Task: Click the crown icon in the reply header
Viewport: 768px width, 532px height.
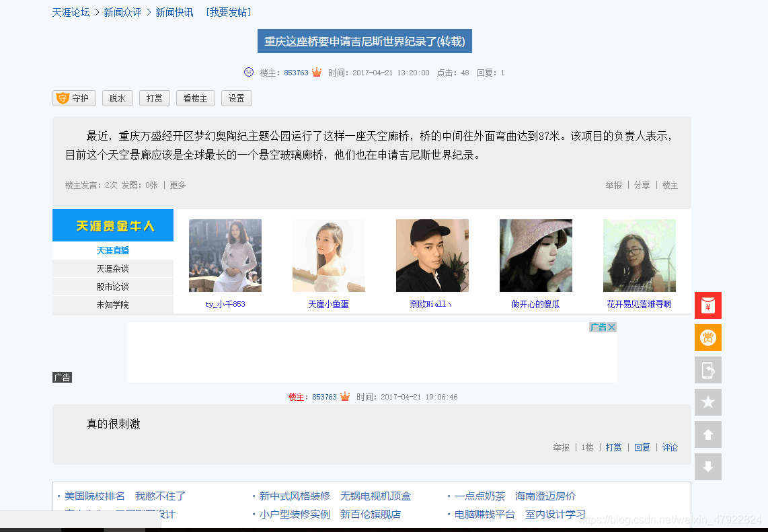Action: [x=345, y=396]
